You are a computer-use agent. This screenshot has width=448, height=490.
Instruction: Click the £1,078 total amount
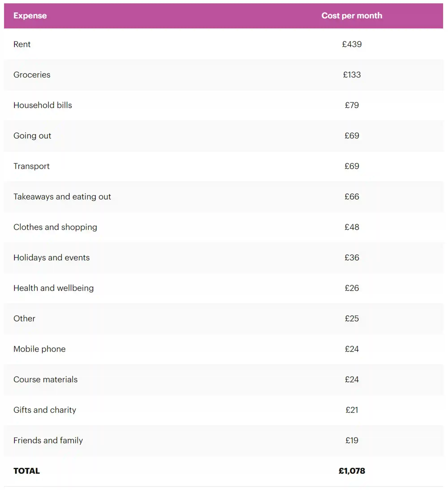click(352, 471)
